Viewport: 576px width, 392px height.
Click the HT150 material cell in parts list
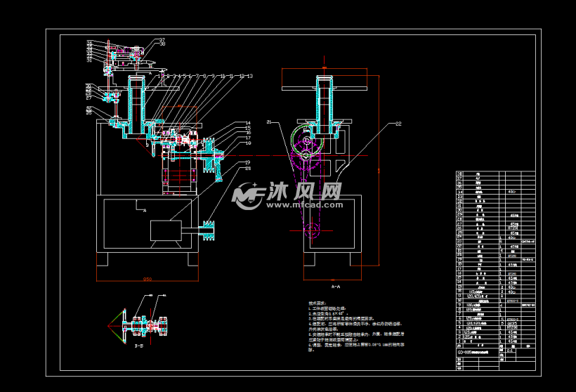(512, 228)
